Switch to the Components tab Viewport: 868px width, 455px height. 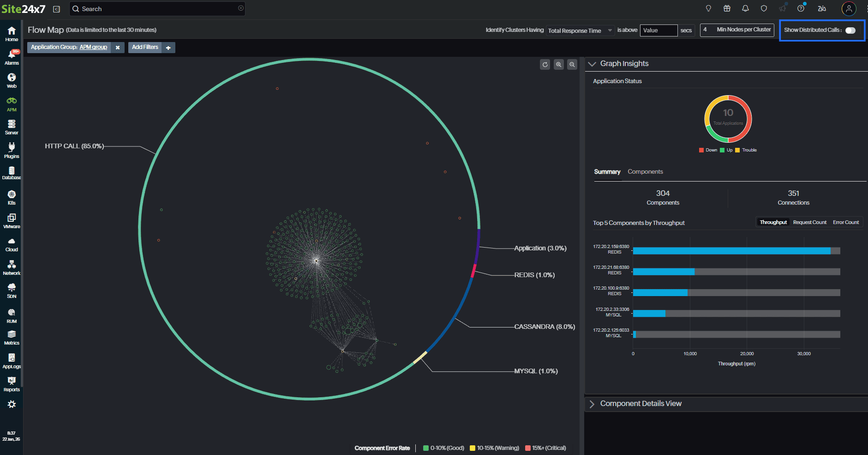(x=645, y=171)
